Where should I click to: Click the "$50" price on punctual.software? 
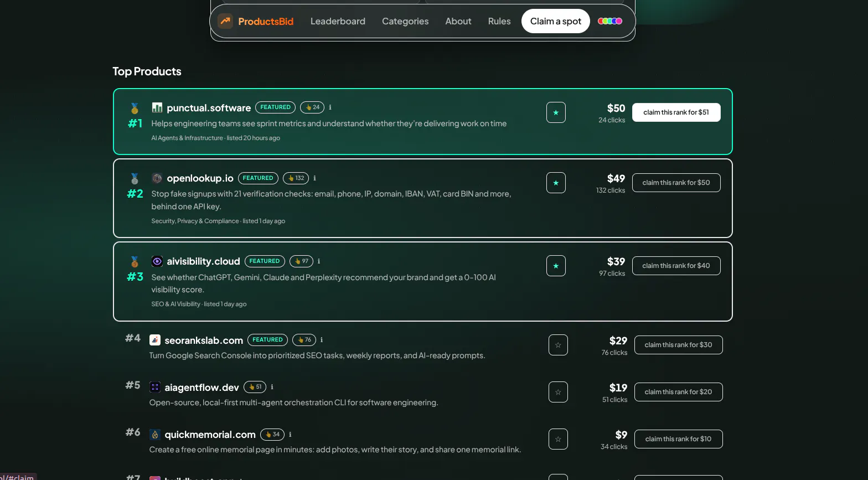click(x=616, y=109)
